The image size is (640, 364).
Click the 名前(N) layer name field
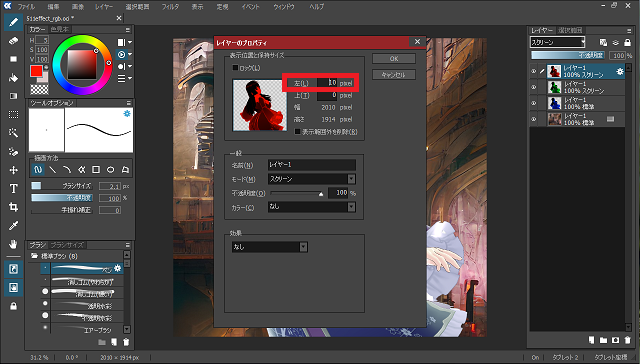pyautogui.click(x=311, y=165)
